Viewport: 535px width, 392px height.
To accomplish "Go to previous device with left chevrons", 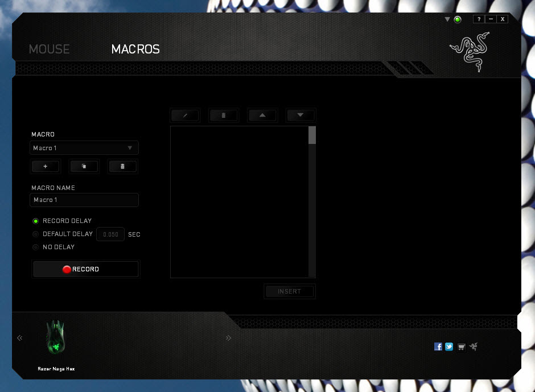I will point(20,338).
